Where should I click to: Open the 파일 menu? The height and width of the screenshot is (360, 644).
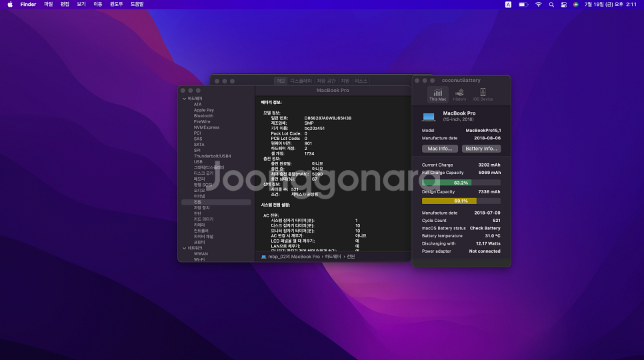point(49,4)
